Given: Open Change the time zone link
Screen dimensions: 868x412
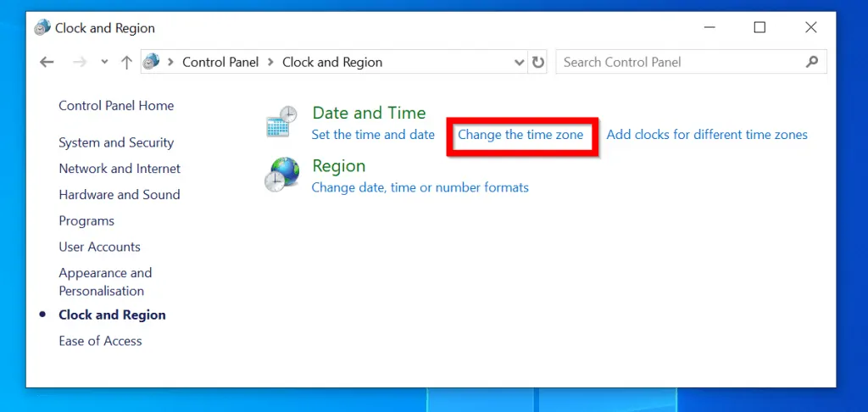Looking at the screenshot, I should point(520,135).
